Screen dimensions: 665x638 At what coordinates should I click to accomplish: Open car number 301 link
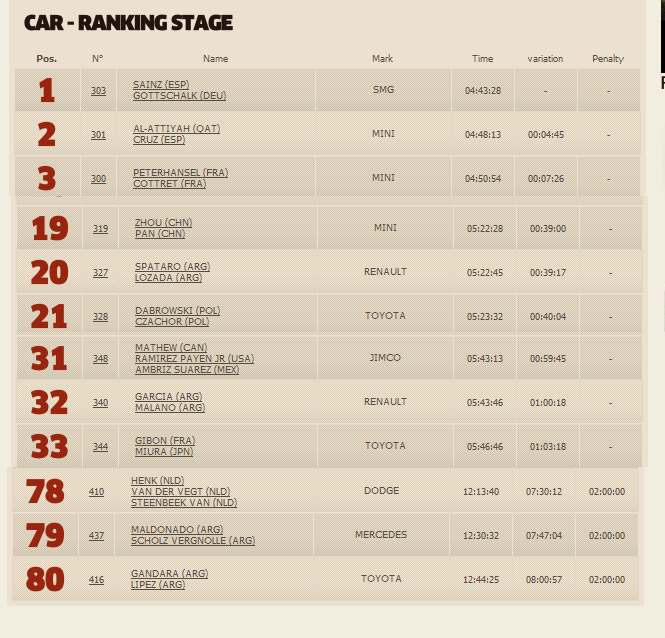click(98, 135)
